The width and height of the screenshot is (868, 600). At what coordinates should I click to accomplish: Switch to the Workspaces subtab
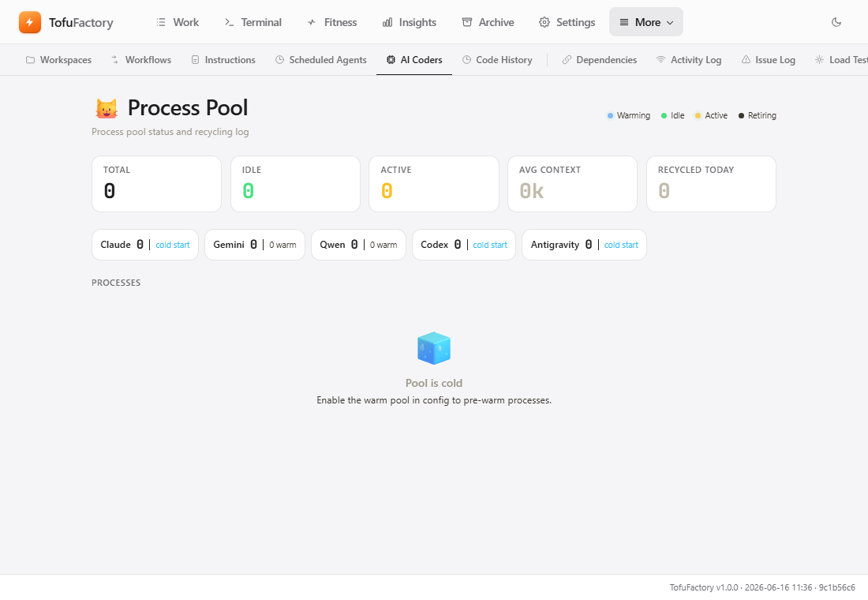tap(58, 60)
